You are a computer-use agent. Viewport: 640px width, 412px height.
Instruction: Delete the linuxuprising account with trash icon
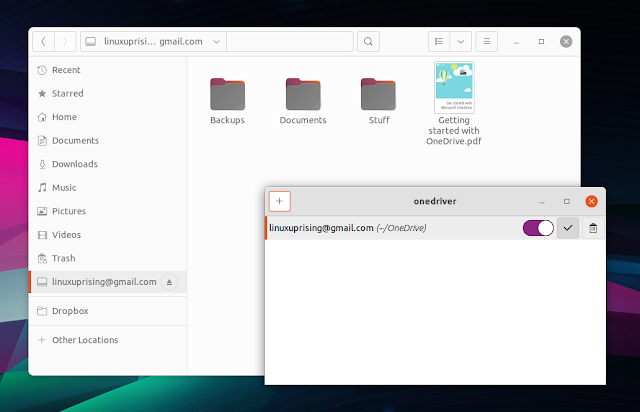point(593,228)
